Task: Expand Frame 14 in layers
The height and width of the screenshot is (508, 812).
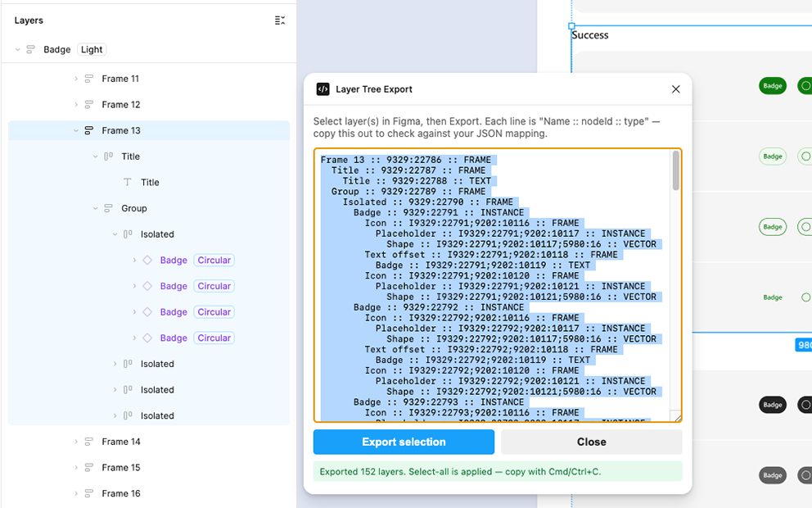Action: coord(76,442)
